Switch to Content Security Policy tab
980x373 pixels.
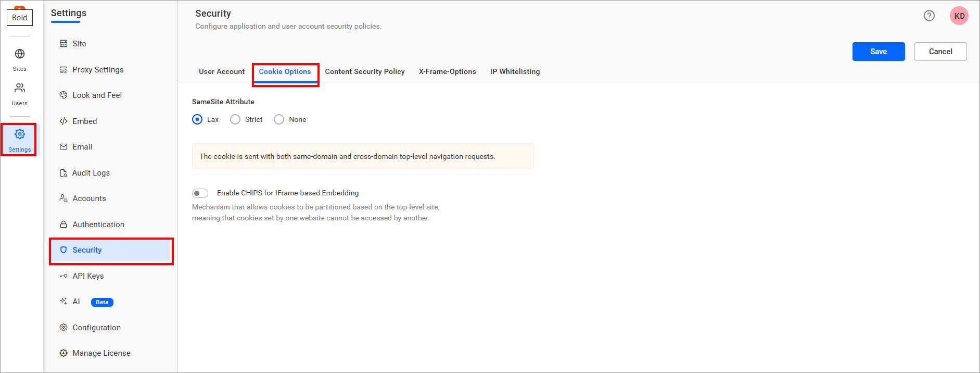tap(365, 72)
